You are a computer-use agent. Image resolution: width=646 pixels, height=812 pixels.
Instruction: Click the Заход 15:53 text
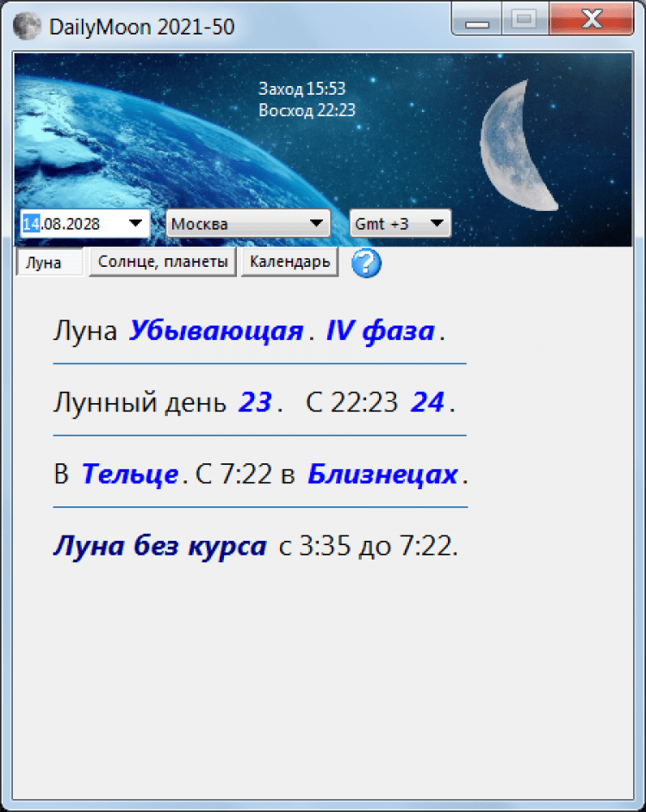click(302, 89)
